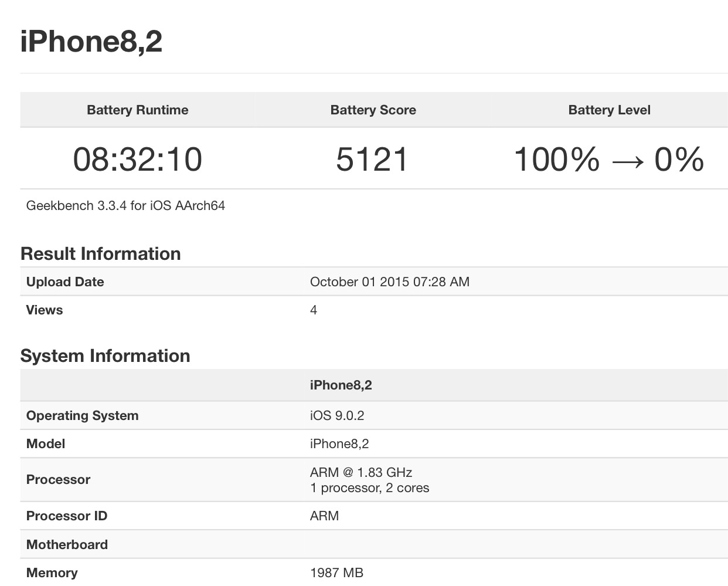This screenshot has width=728, height=586.
Task: Select the Processor ID row label
Action: (x=67, y=516)
